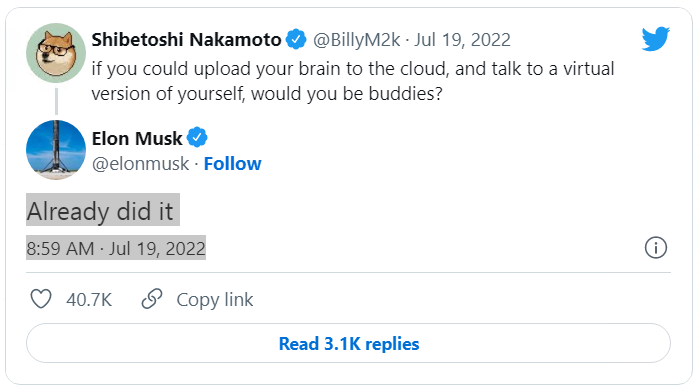The image size is (700, 392).
Task: Select Shibetoshi Nakamoto's verified badge
Action: click(x=296, y=39)
